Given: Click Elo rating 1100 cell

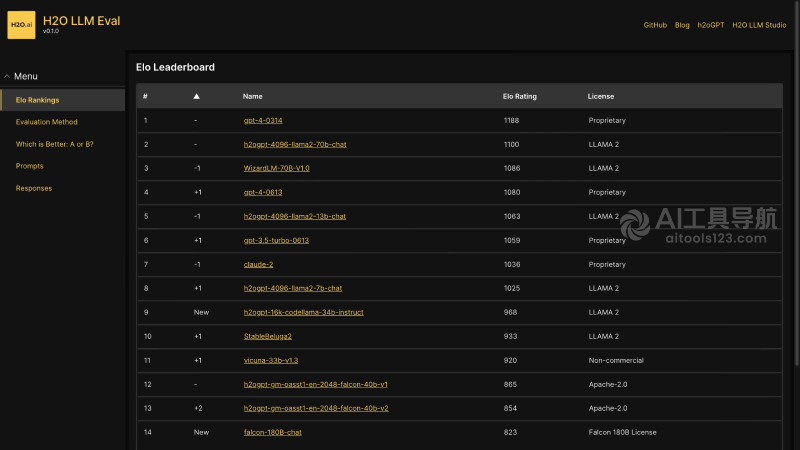Looking at the screenshot, I should tap(511, 144).
